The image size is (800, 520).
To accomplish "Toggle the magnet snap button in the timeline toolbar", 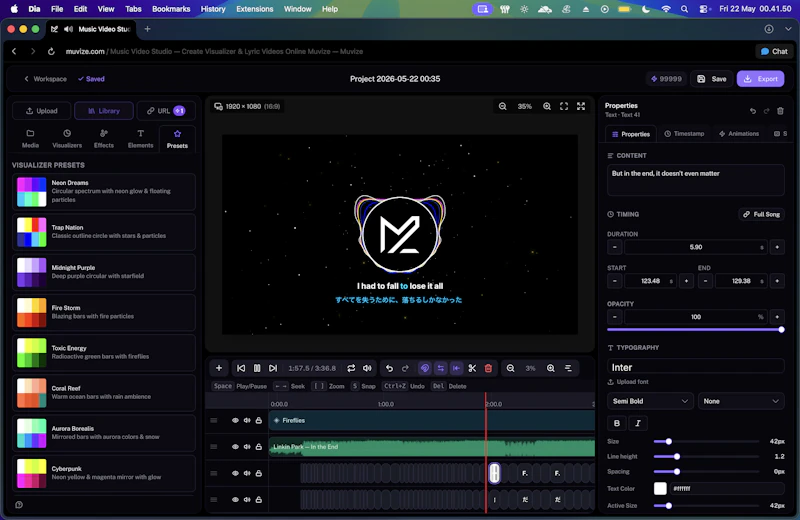I will click(x=424, y=368).
